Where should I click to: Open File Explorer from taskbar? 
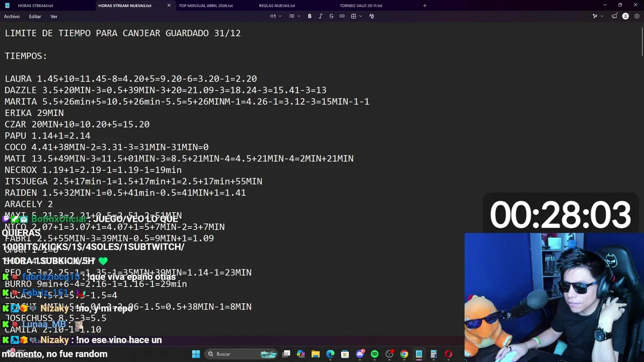(x=315, y=354)
